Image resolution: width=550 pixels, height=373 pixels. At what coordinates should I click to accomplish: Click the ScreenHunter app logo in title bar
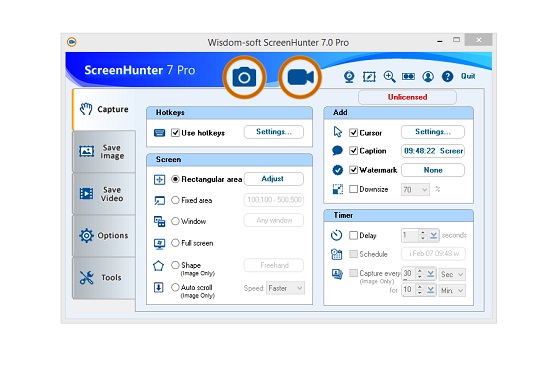(72, 42)
